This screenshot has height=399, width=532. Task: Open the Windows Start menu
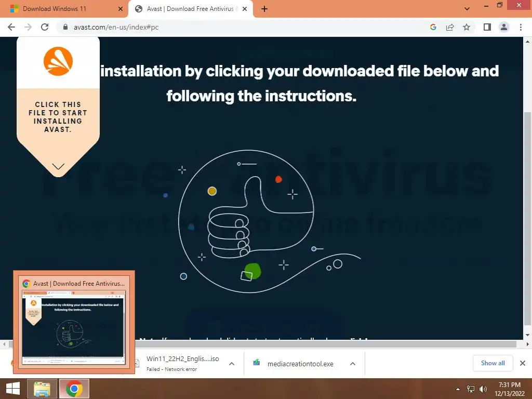tap(13, 389)
